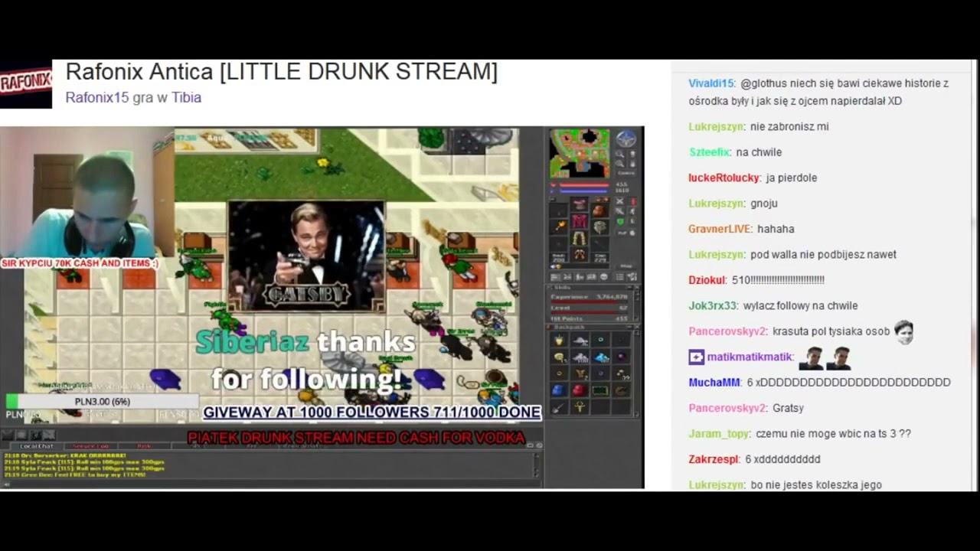
Task: Open the Rafonix15 channel link
Action: coord(97,97)
